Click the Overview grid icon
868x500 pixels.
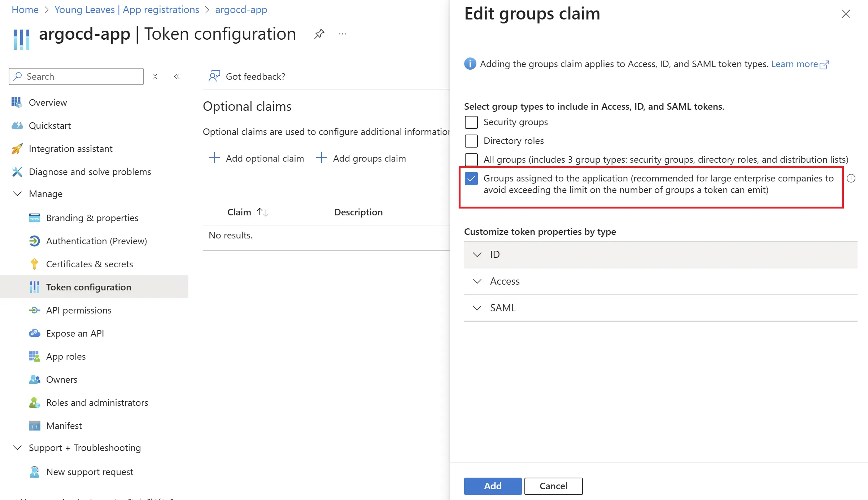(x=17, y=102)
